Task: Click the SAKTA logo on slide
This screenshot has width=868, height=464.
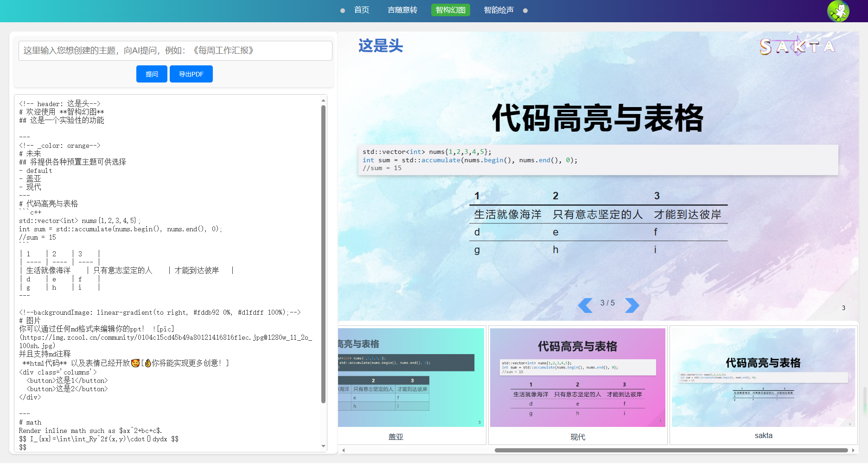Action: [798, 46]
